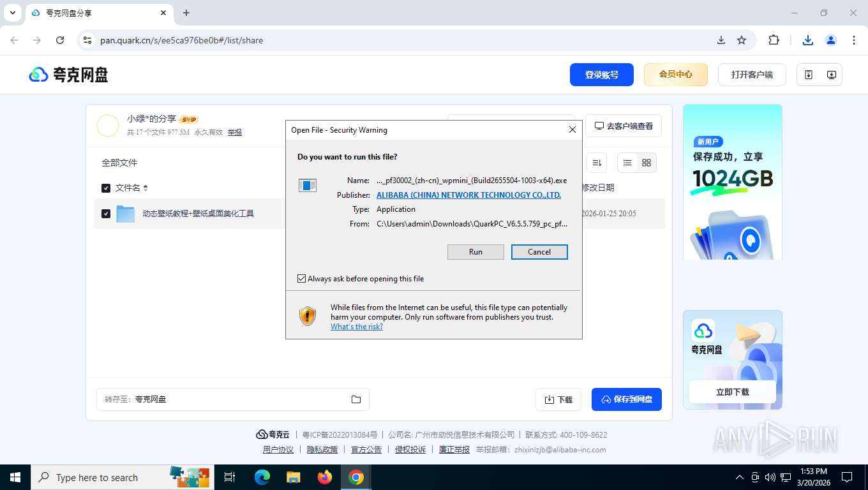
Task: Open the 侵权投诉 link
Action: coord(410,450)
